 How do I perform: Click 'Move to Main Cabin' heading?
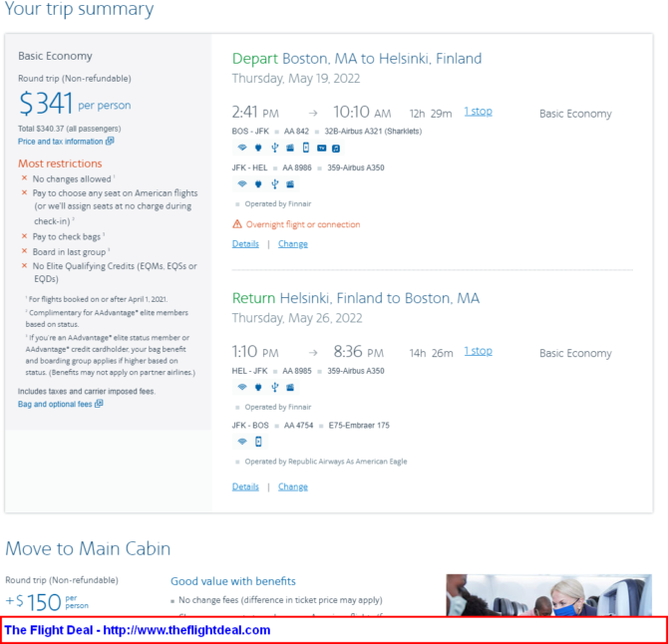point(88,548)
